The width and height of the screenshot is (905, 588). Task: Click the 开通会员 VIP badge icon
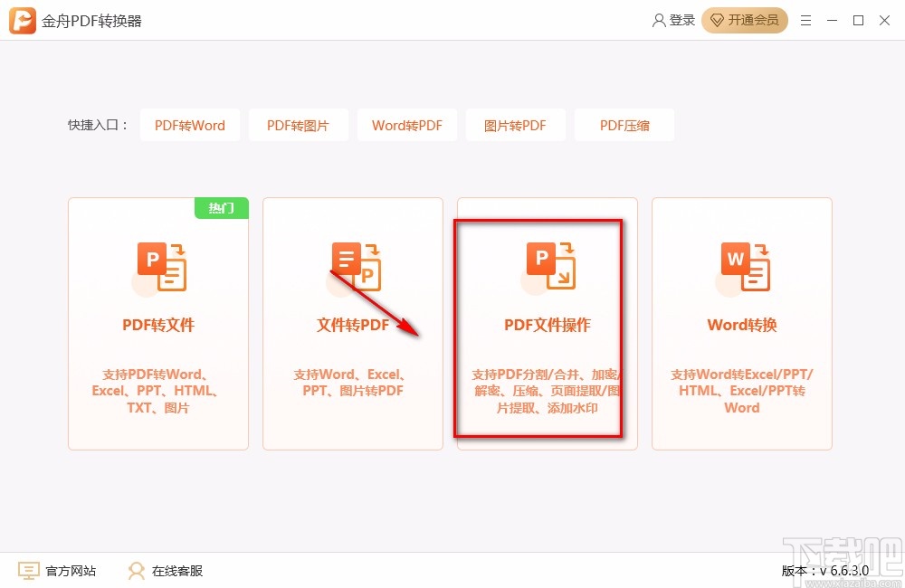pyautogui.click(x=719, y=20)
